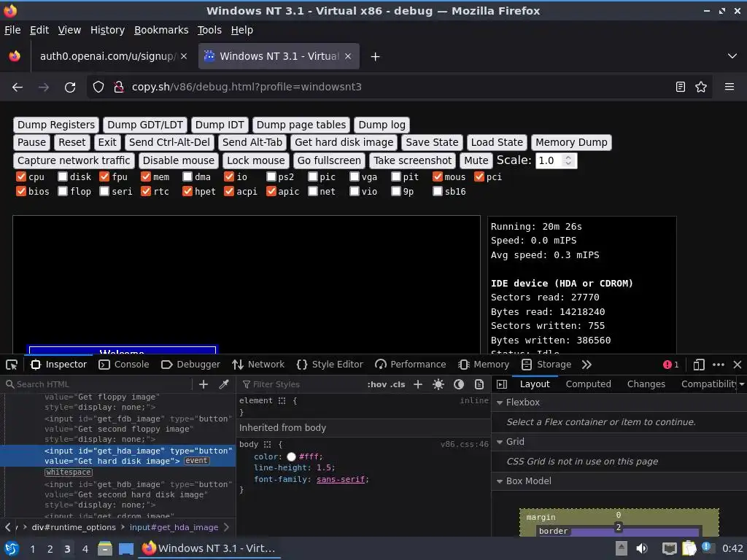Enable the dma logging checkbox

click(187, 177)
